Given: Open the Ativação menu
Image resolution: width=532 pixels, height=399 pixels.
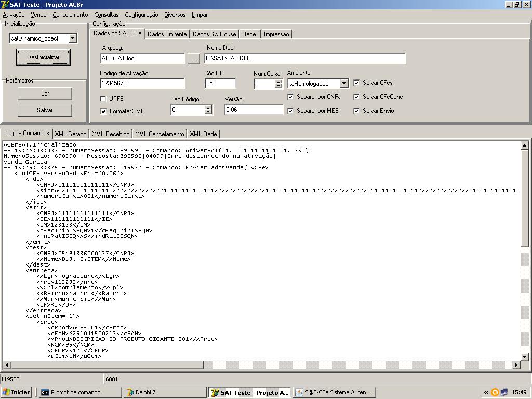Looking at the screenshot, I should 14,15.
